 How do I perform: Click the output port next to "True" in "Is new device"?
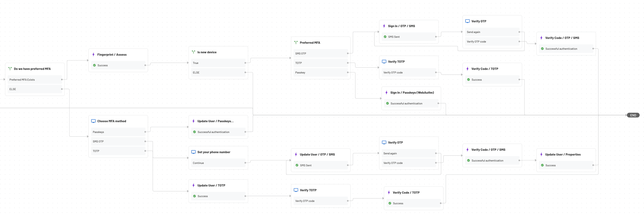coord(245,63)
